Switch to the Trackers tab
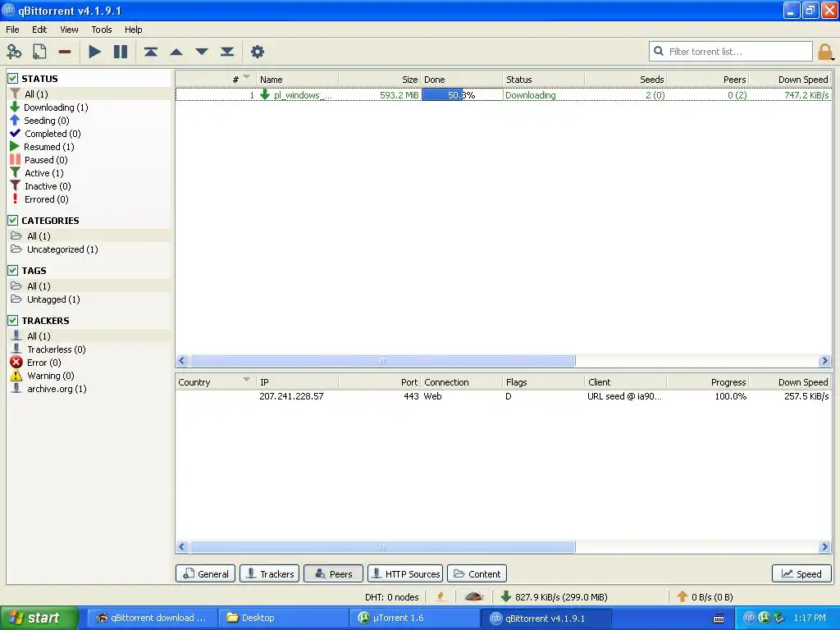This screenshot has height=630, width=840. (x=269, y=573)
